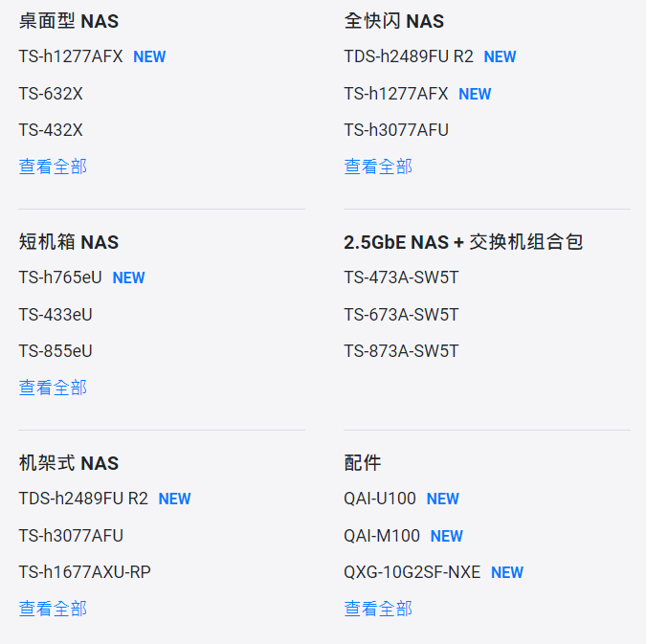Viewport: 646px width, 644px height.
Task: Open the TS-h1677AXU-RP product link
Action: point(85,572)
